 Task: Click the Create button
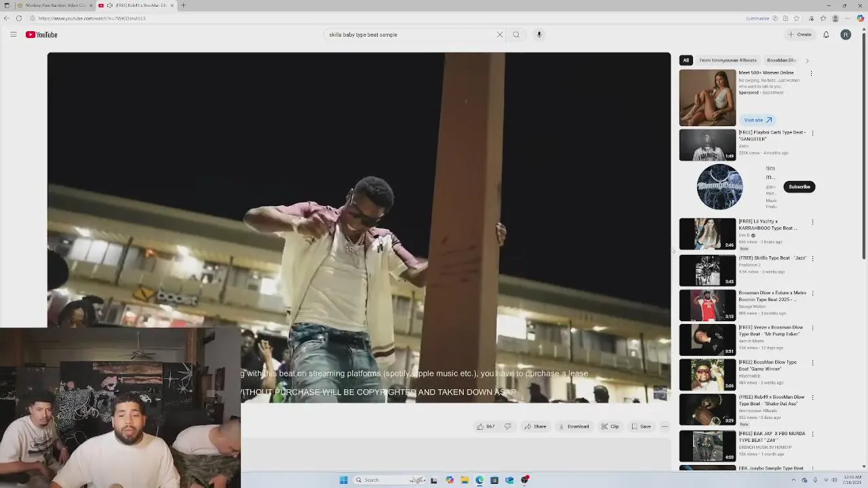[800, 35]
